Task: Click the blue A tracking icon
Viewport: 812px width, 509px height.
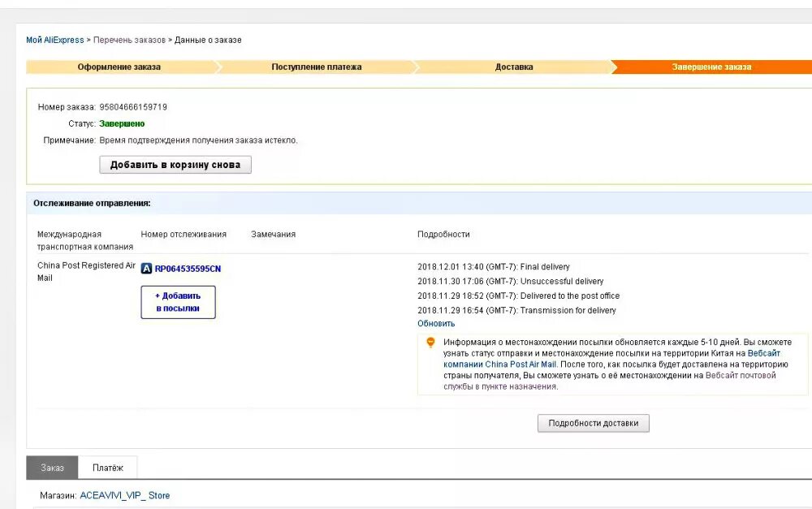Action: tap(146, 269)
